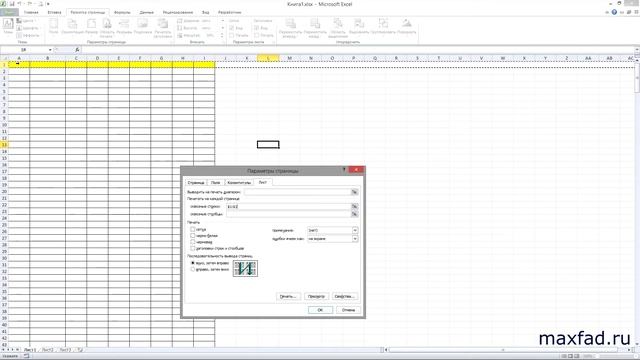The width and height of the screenshot is (640, 360).
Task: Click the Масштаб (scale) spinner in ribbon
Action: (x=222, y=36)
